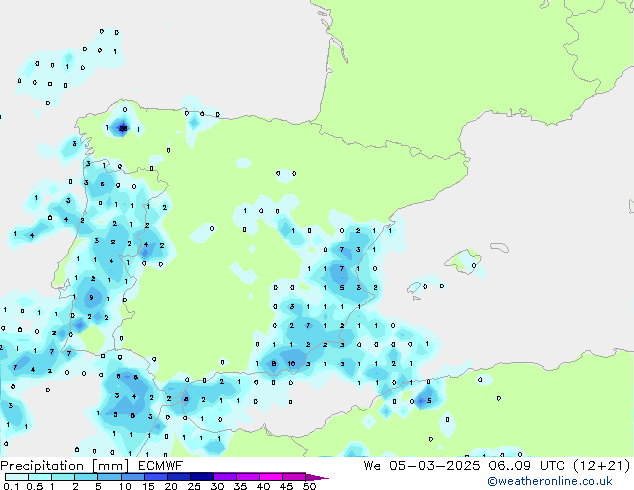This screenshot has width=634, height=490.
Task: Click the legend tick label '45'
Action: [286, 486]
